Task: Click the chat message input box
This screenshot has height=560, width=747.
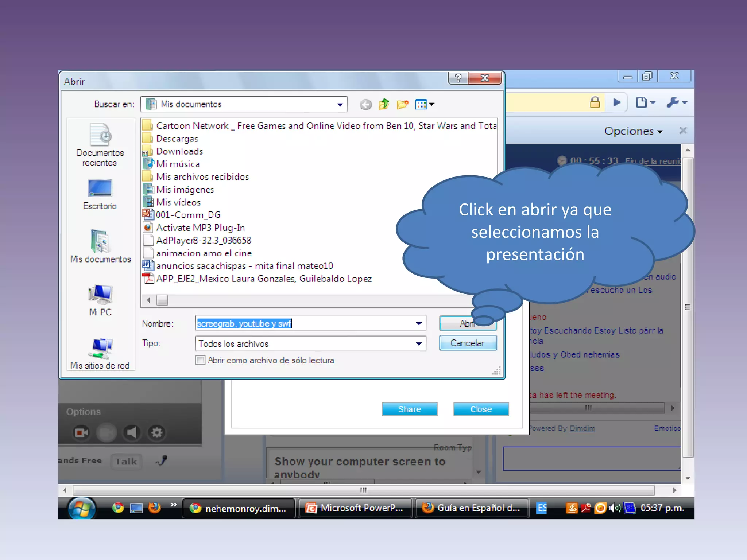Action: tap(592, 458)
